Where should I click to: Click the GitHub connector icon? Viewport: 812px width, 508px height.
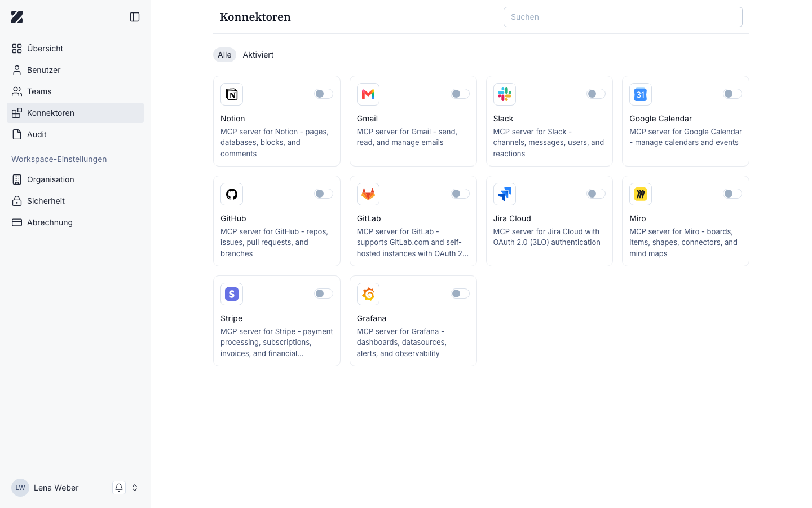tap(232, 194)
